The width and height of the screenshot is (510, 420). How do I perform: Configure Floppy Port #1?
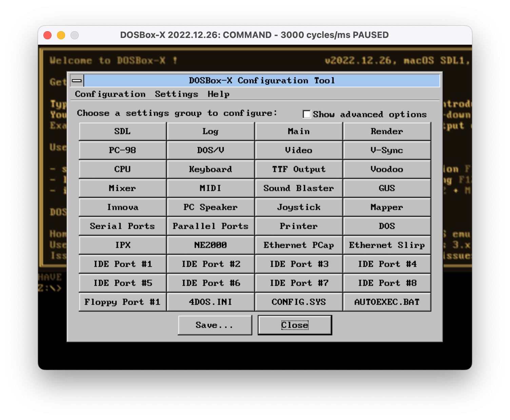pos(122,302)
